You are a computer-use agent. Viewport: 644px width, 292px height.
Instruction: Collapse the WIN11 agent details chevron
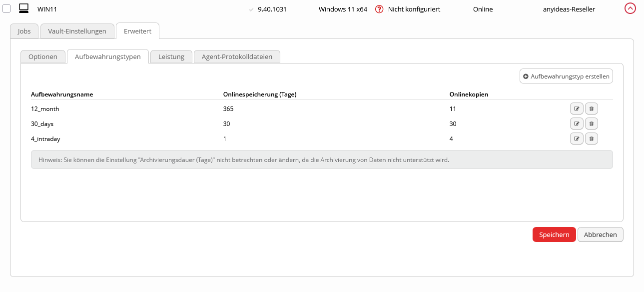click(630, 8)
